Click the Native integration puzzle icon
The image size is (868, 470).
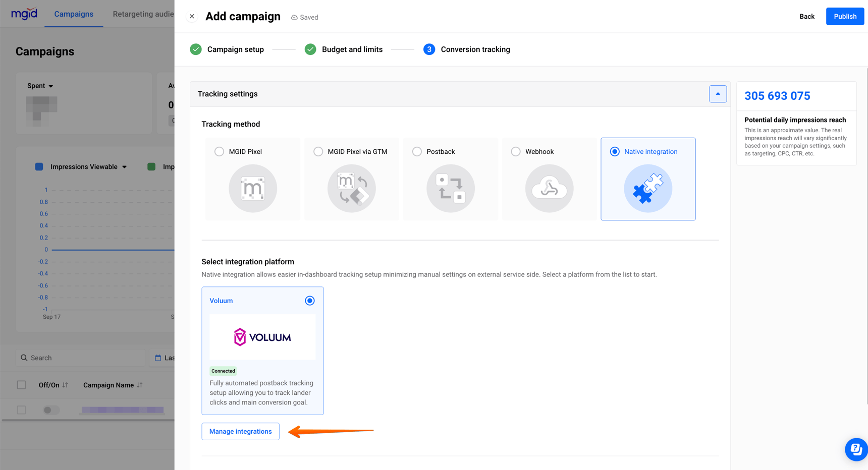pyautogui.click(x=648, y=188)
